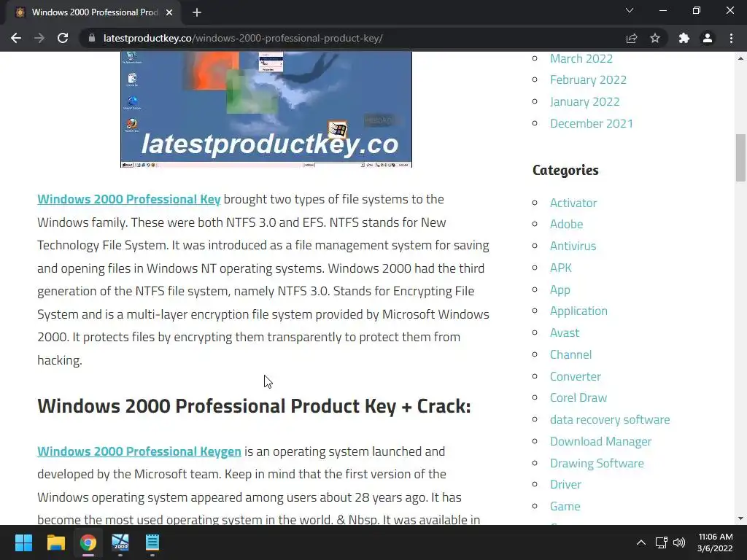Show hidden system tray icons

[641, 542]
